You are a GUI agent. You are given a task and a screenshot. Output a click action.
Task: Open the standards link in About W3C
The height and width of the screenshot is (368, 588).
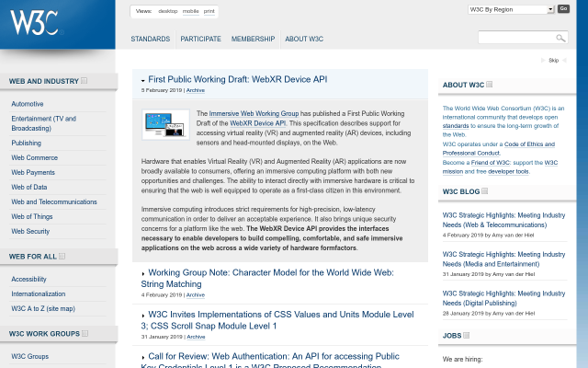point(456,126)
